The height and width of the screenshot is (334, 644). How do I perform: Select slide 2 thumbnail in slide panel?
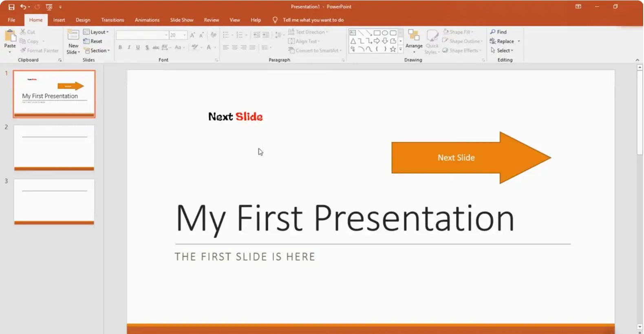54,147
